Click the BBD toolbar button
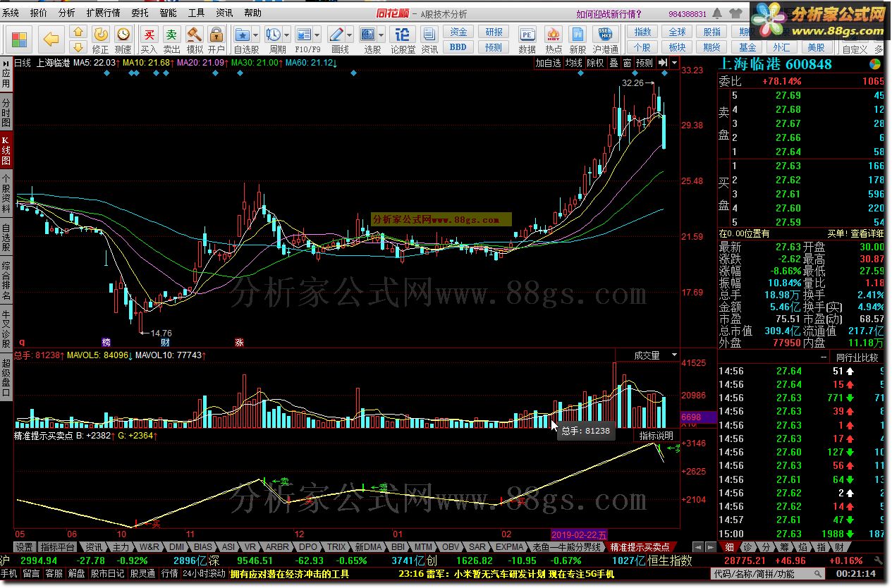The width and height of the screenshot is (892, 588). click(x=458, y=47)
